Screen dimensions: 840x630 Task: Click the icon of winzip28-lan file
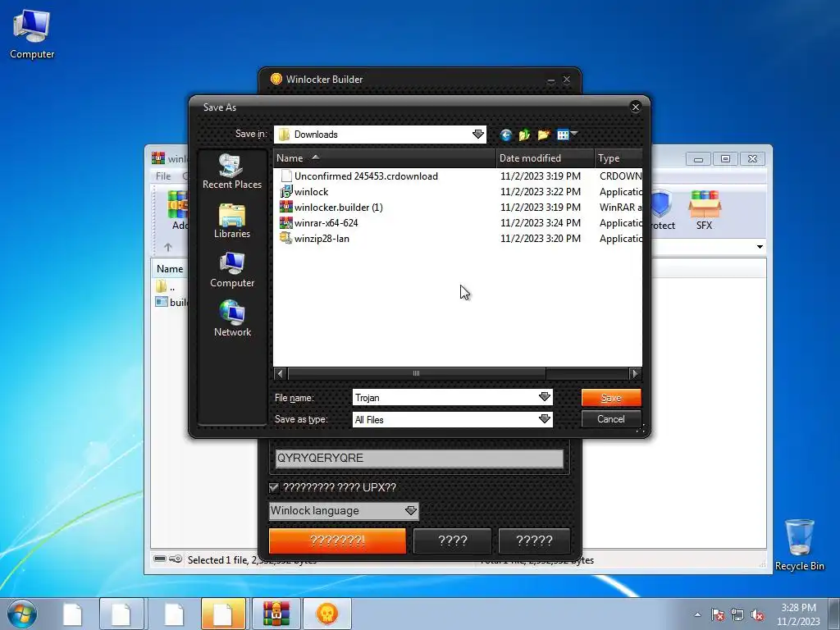point(286,238)
